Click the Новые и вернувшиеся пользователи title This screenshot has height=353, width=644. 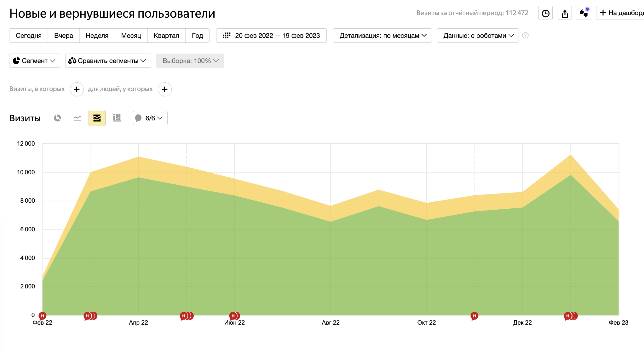(x=112, y=14)
